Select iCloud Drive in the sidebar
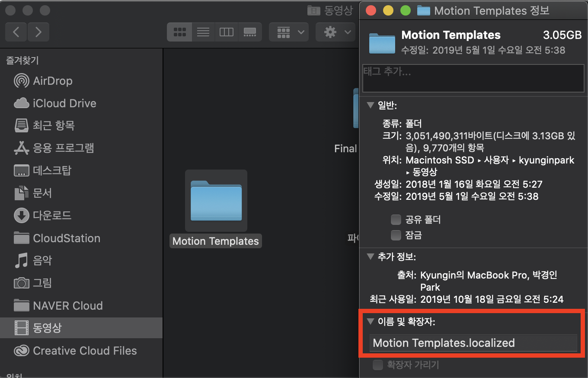This screenshot has width=588, height=378. click(x=81, y=103)
